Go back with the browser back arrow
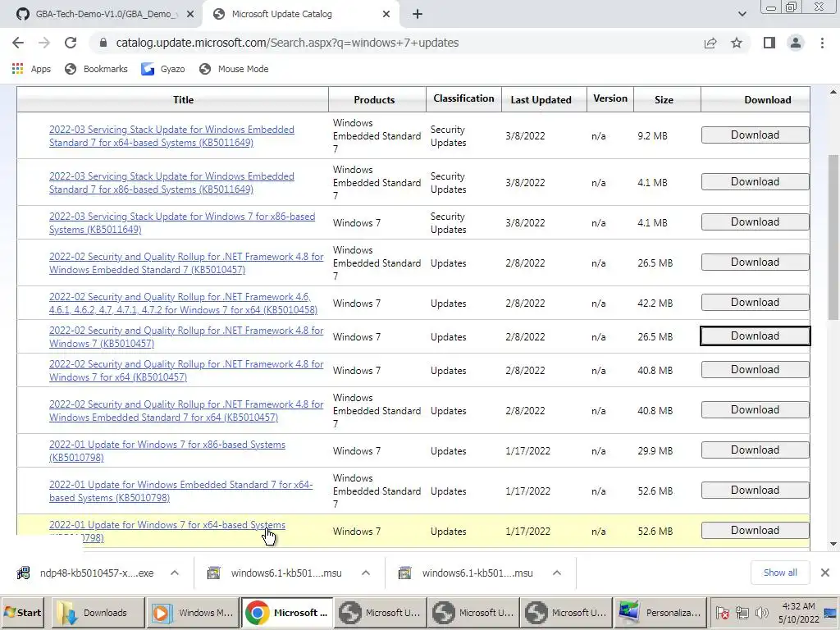This screenshot has height=630, width=840. [x=18, y=43]
